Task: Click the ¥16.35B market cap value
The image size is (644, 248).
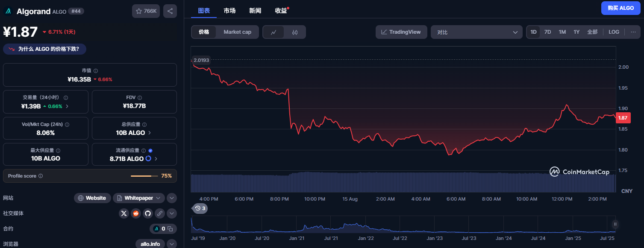Action: click(79, 79)
